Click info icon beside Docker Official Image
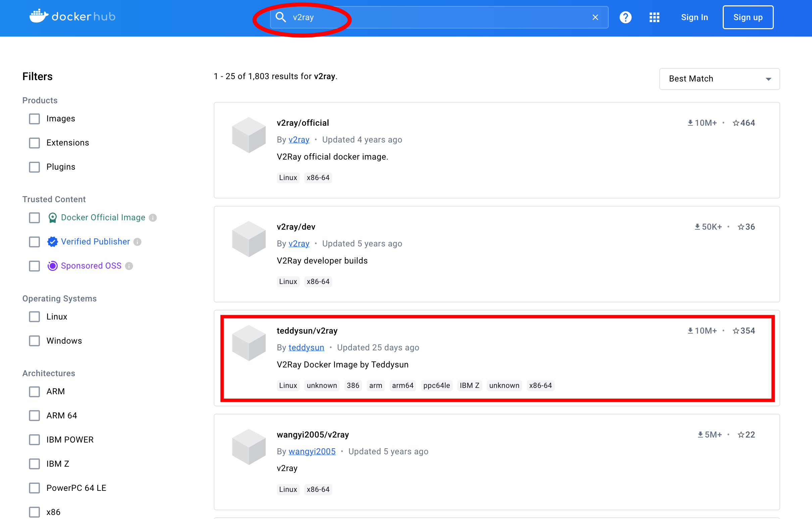The height and width of the screenshot is (519, 812). (x=153, y=218)
